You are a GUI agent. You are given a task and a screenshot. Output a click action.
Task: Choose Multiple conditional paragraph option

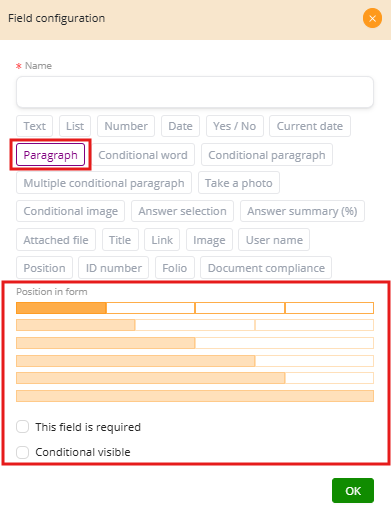pos(104,183)
